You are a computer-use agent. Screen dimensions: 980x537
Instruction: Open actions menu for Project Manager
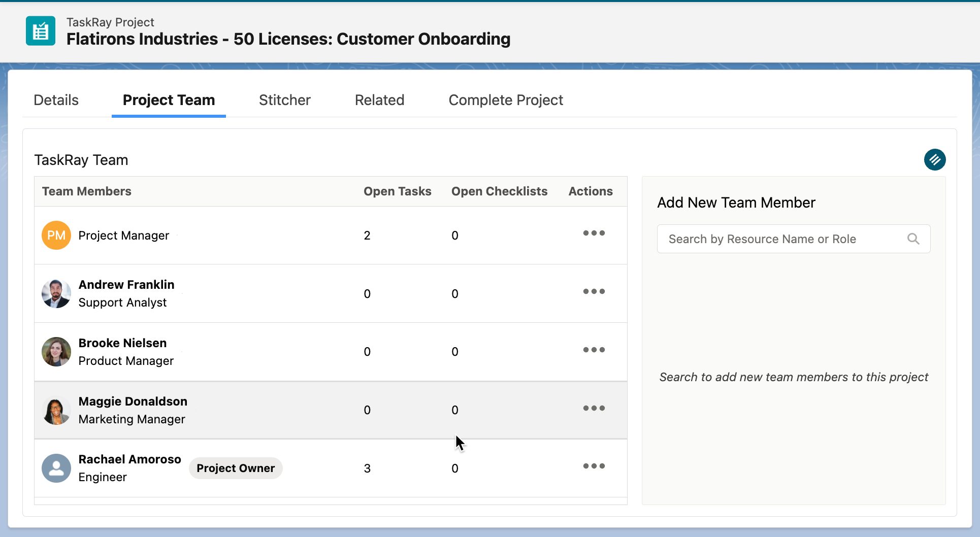pyautogui.click(x=594, y=233)
